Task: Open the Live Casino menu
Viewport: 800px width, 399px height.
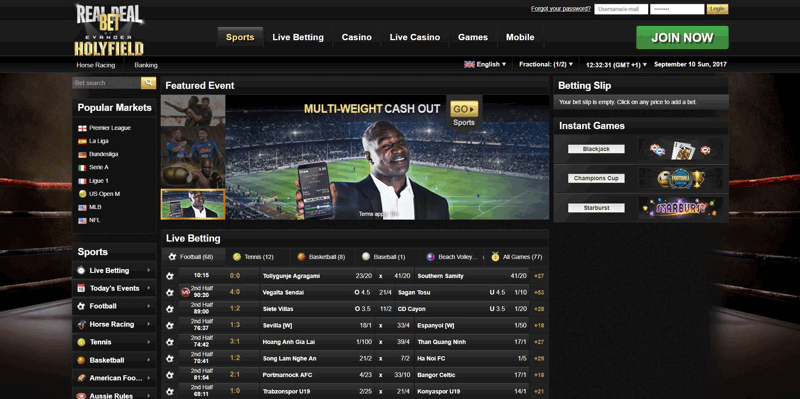Action: tap(415, 37)
